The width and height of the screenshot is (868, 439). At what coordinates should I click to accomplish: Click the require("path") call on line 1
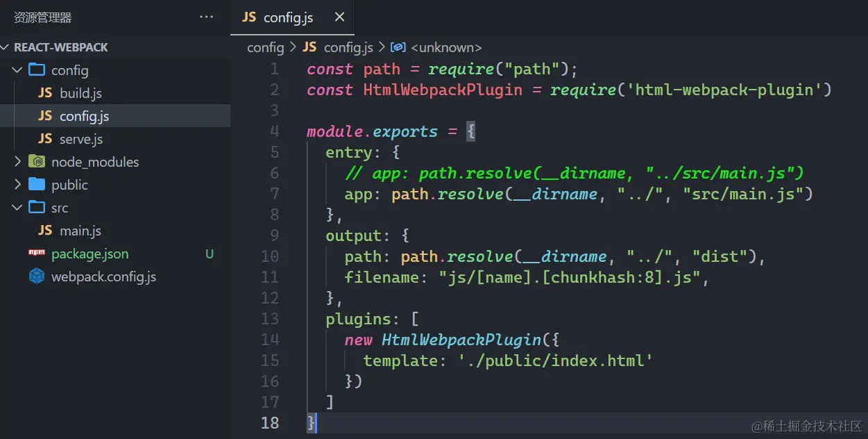(499, 69)
